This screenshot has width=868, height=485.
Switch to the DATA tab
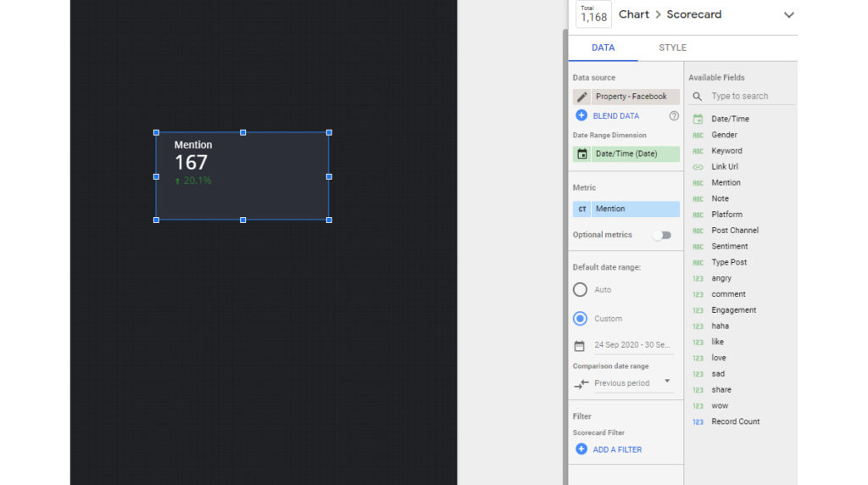coord(603,47)
